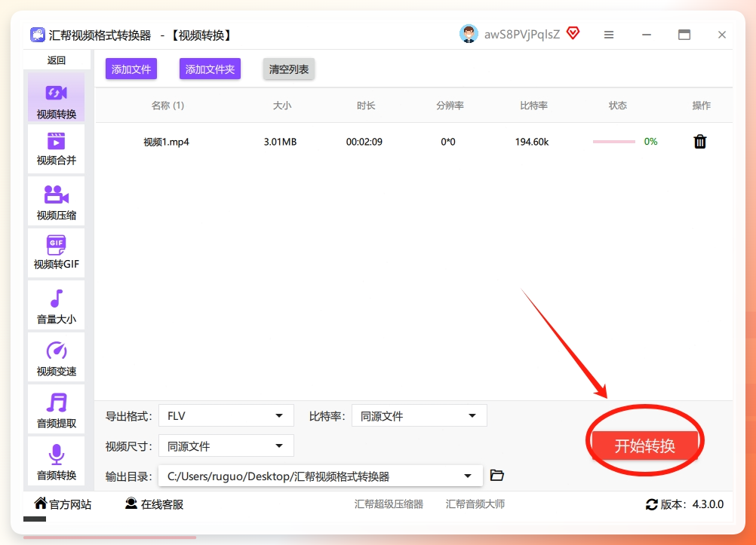Click the 3.01MB size value
This screenshot has height=545, width=756.
(x=280, y=142)
